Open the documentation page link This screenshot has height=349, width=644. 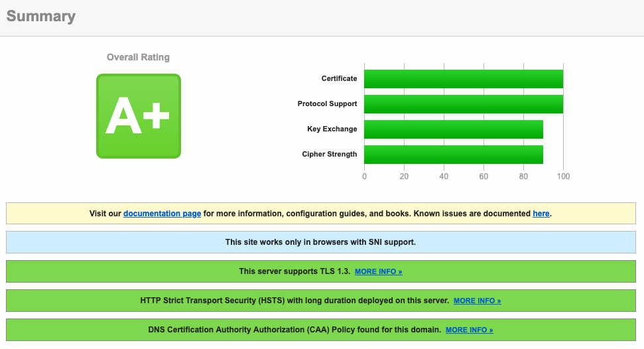(162, 214)
